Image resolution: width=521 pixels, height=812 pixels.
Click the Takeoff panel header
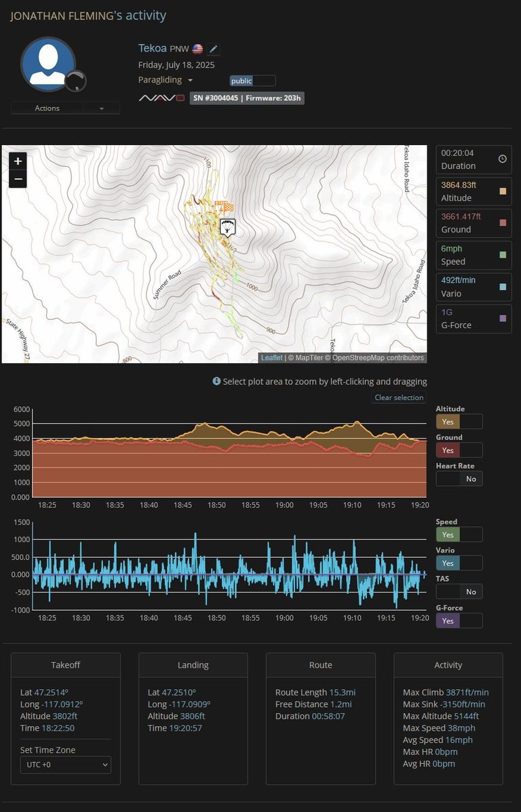(x=65, y=665)
